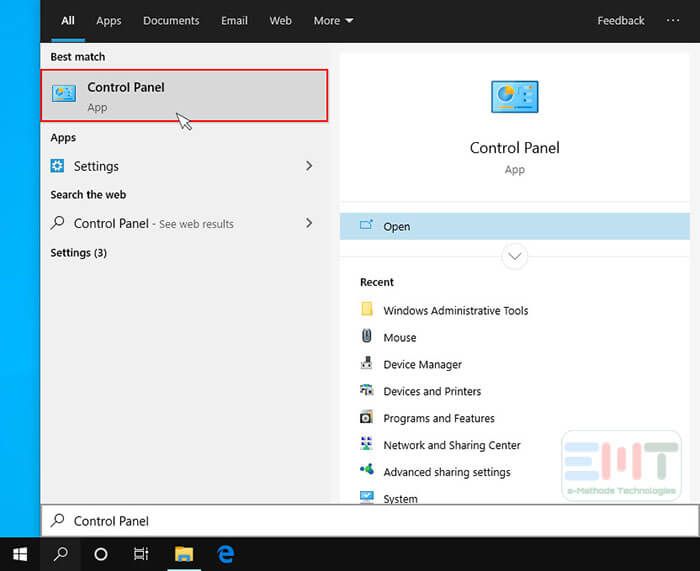Open the Windows Start menu button
This screenshot has height=571, width=700.
[x=20, y=554]
